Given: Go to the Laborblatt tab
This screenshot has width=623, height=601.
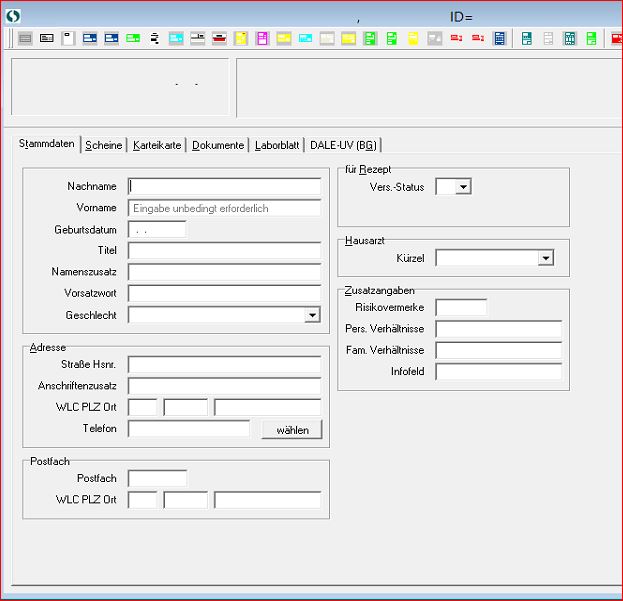Looking at the screenshot, I should point(277,145).
